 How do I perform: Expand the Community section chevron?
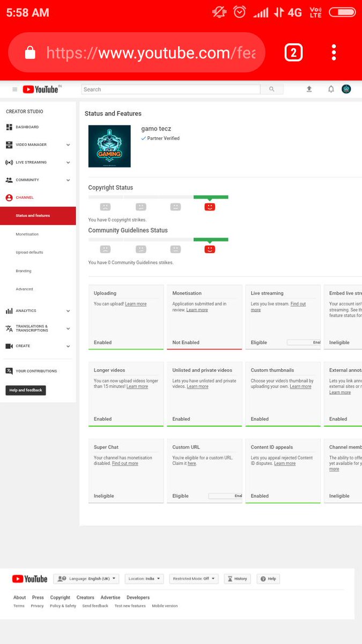coord(68,180)
